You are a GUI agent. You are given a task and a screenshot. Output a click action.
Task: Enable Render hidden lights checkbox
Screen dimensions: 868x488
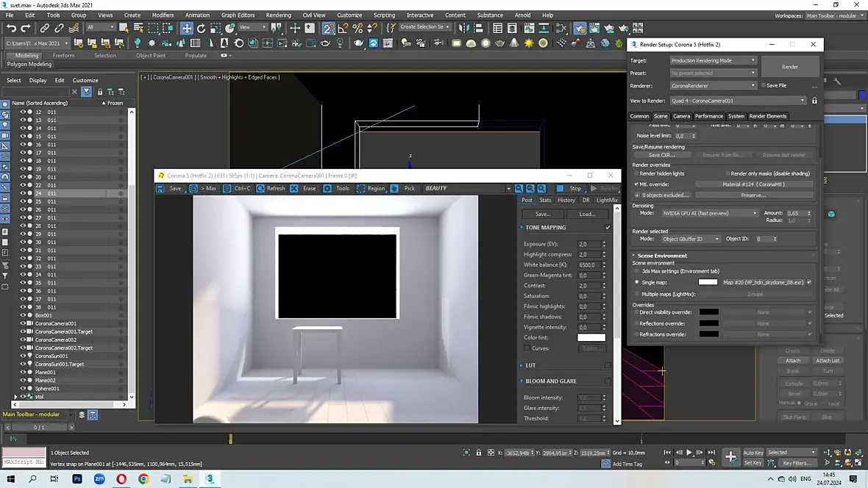click(x=637, y=173)
